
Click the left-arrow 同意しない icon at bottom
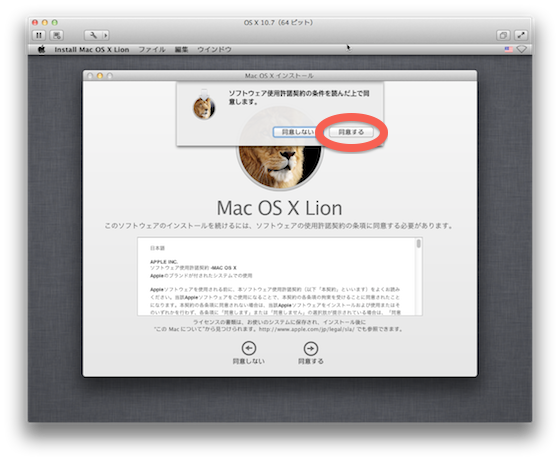click(249, 348)
